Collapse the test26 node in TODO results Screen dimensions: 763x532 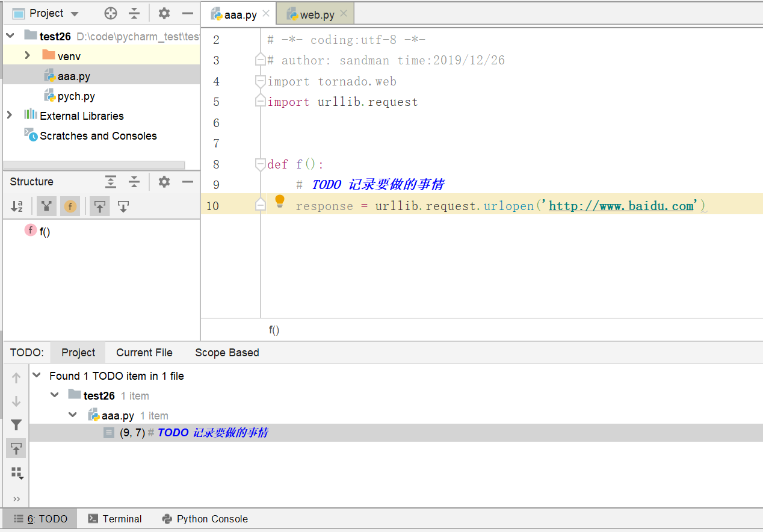coord(55,395)
